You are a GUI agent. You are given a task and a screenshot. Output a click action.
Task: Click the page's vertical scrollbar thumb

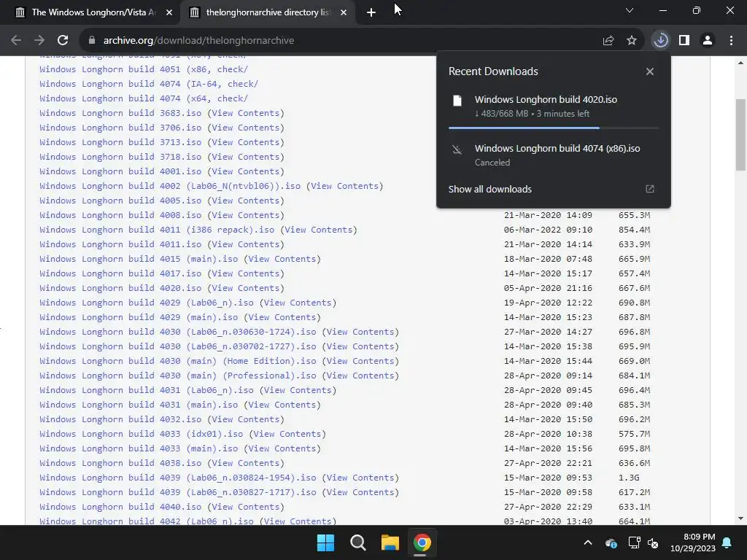point(740,134)
